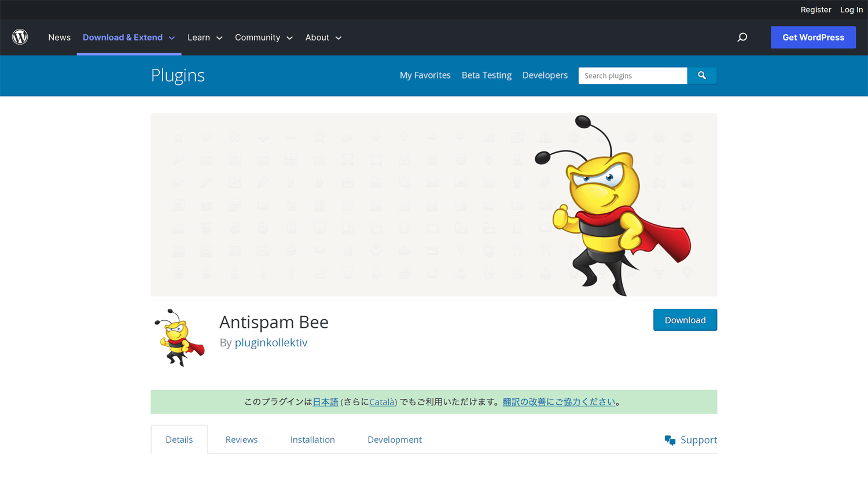Expand the Learn dropdown menu
This screenshot has width=868, height=481.
tap(205, 38)
